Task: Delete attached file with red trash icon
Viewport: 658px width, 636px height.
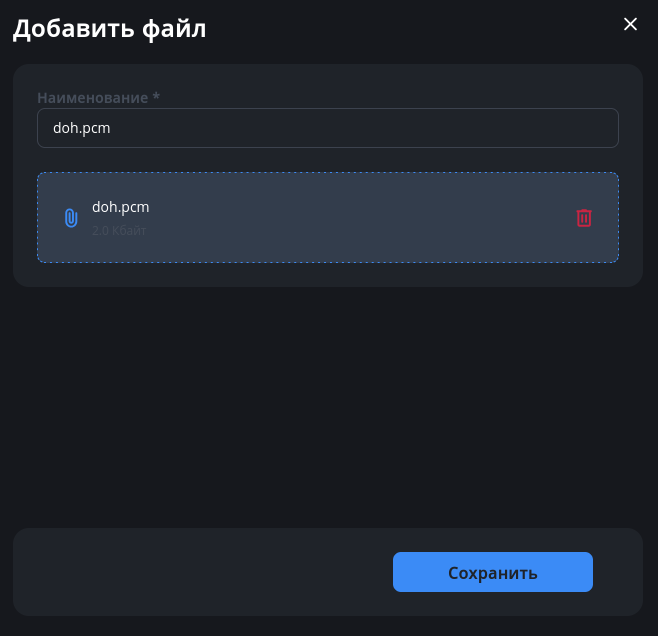Action: (x=584, y=218)
